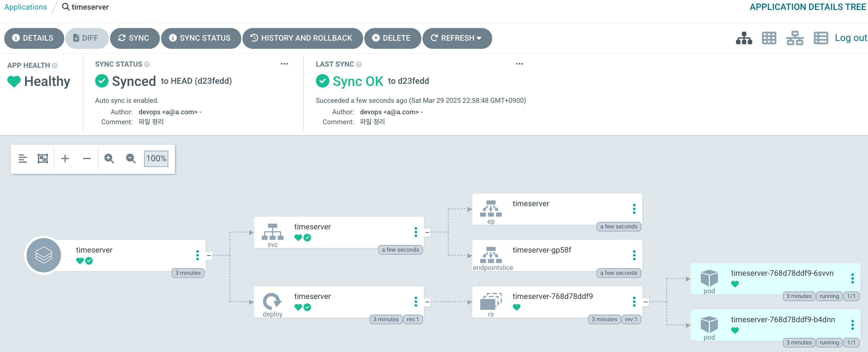Screen dimensions: 868x352
Task: Open three-dot menu on timeserver-gp58f endpointslice
Action: click(x=634, y=255)
